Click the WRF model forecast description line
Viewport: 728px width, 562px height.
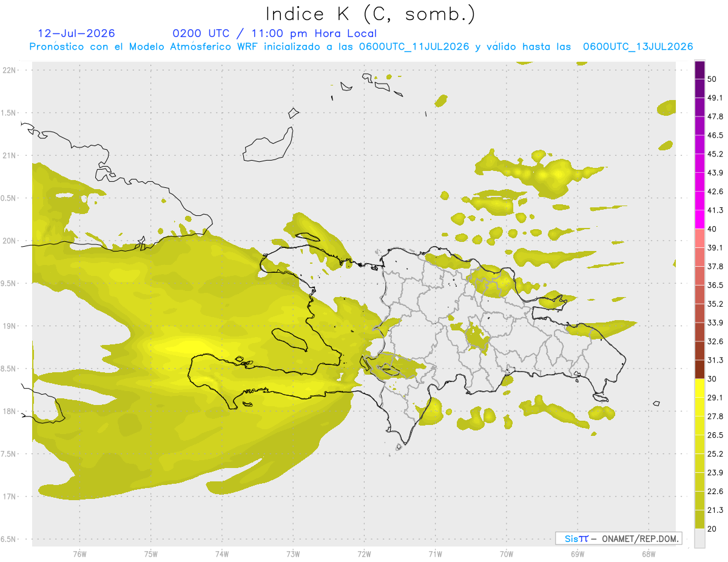pyautogui.click(x=362, y=47)
